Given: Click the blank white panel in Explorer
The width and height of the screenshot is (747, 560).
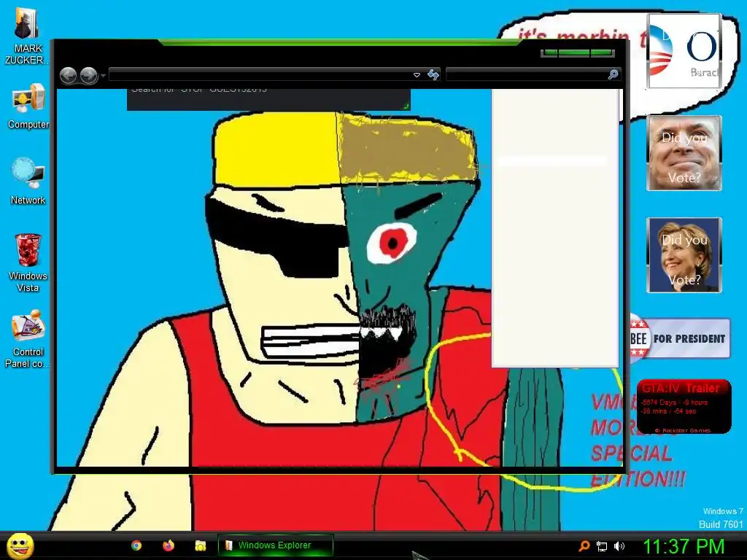Looking at the screenshot, I should coord(555,227).
